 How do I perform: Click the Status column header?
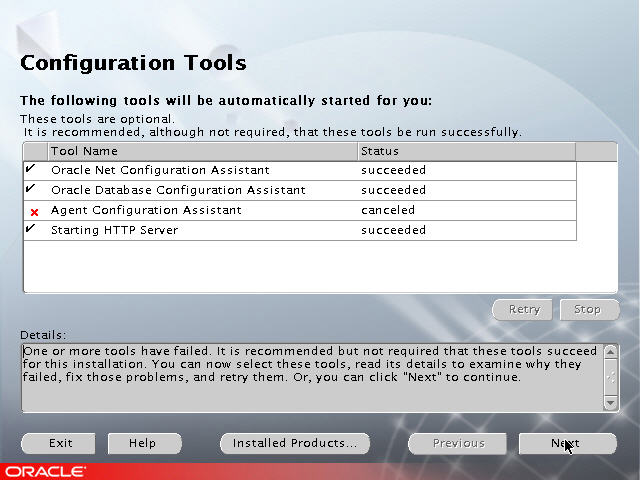click(x=467, y=151)
